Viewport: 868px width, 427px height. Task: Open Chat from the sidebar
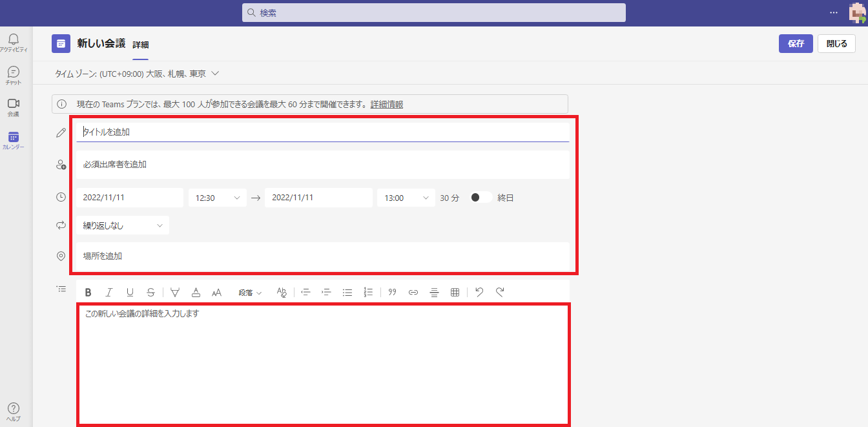14,75
